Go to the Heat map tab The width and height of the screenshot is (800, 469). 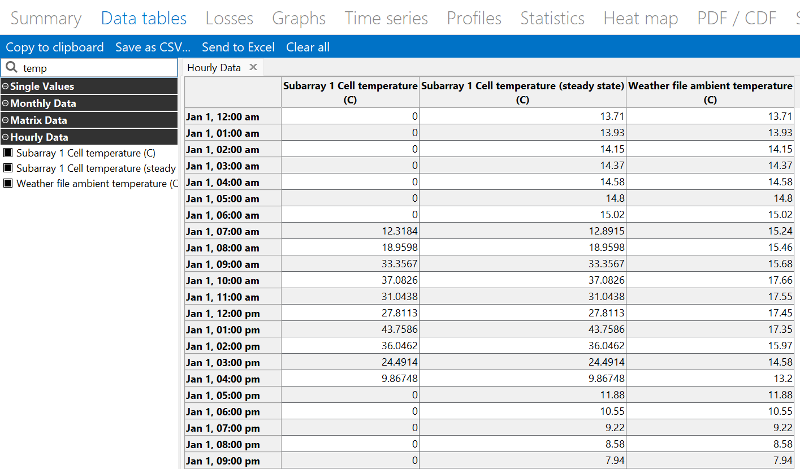pos(640,18)
